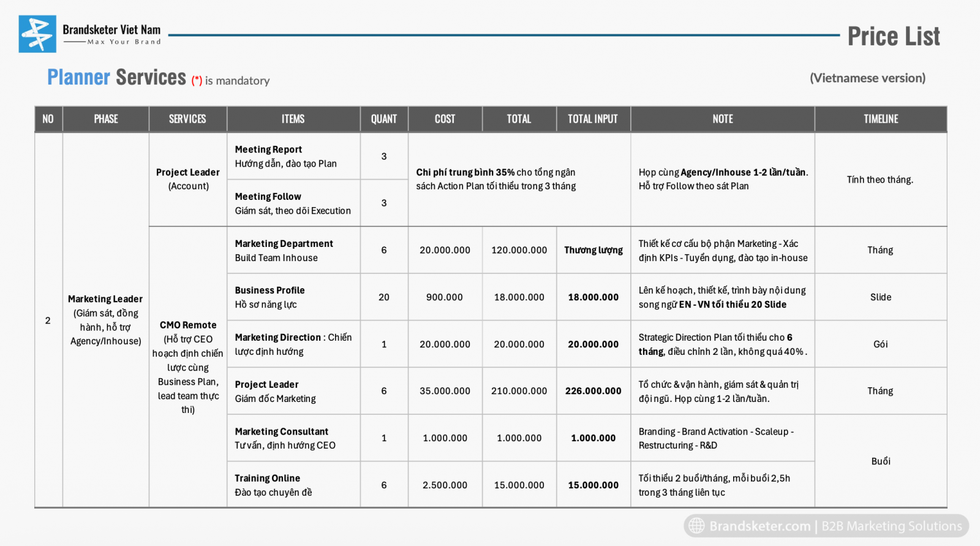Select the TOTAL INPUT column header

pyautogui.click(x=592, y=119)
